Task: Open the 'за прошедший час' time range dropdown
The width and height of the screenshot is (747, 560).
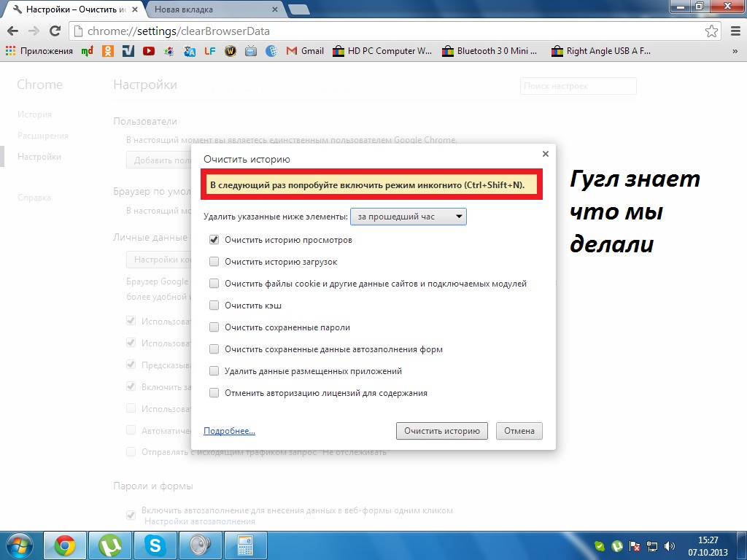Action: coord(409,217)
